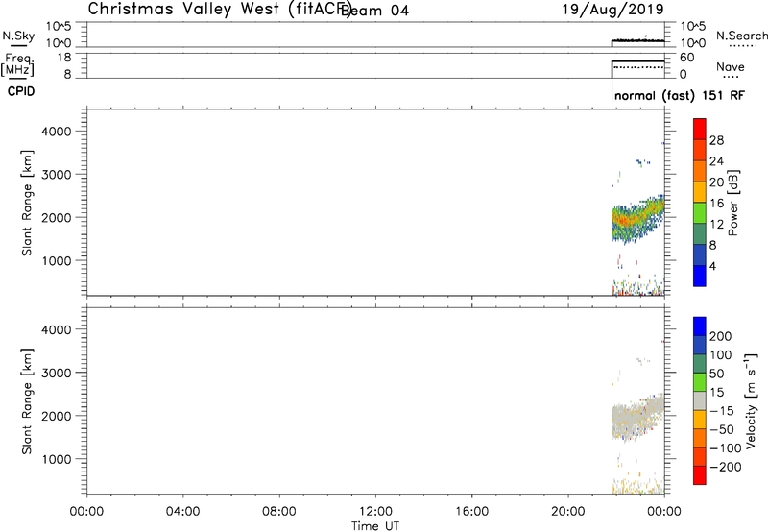
Task: Click the noise trace in N.Sky panel
Action: (638, 40)
